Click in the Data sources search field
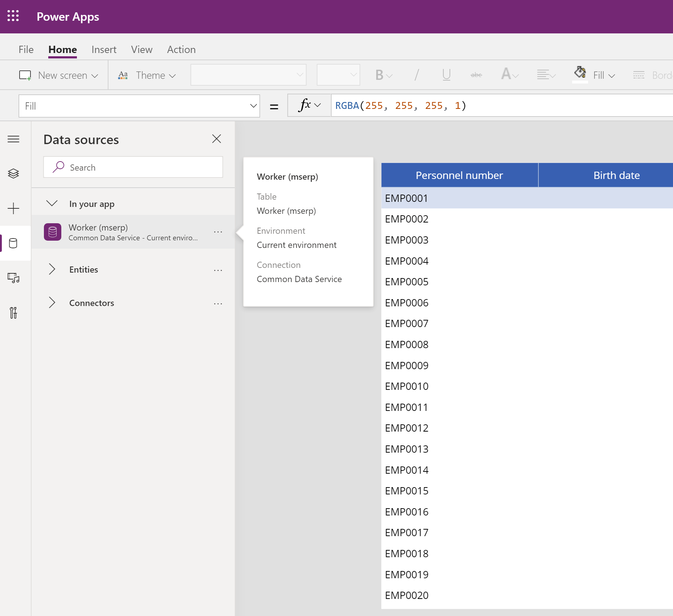673x616 pixels. tap(133, 167)
